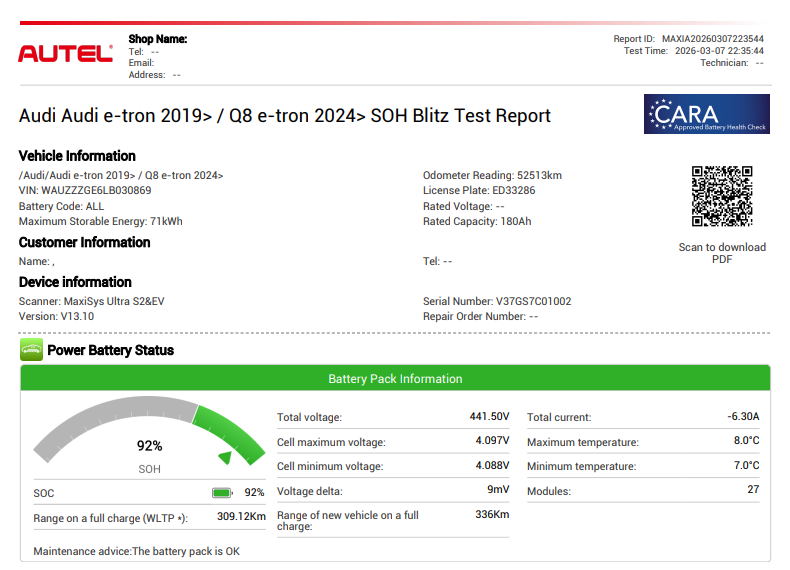Click the CARA Approved Battery Health Check badge

pos(706,114)
